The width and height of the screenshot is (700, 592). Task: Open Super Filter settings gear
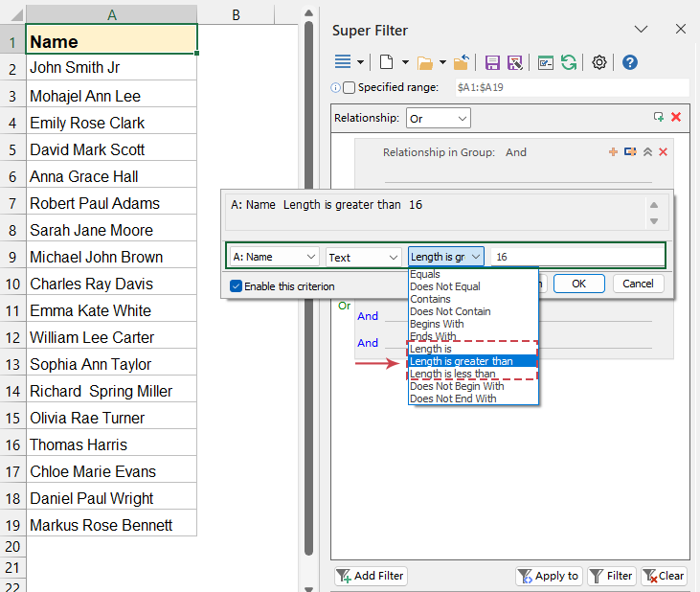click(x=599, y=62)
